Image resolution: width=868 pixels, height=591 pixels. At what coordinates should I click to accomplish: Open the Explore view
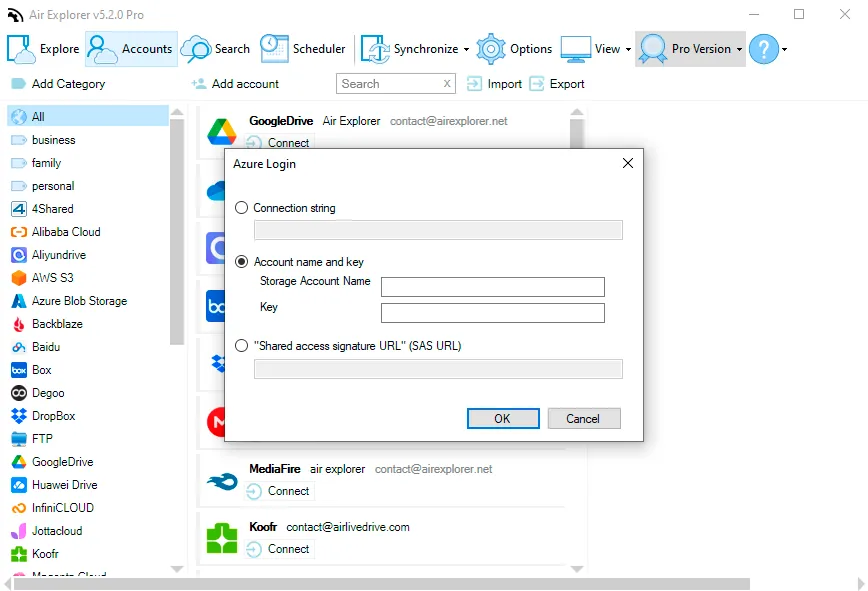pyautogui.click(x=43, y=49)
